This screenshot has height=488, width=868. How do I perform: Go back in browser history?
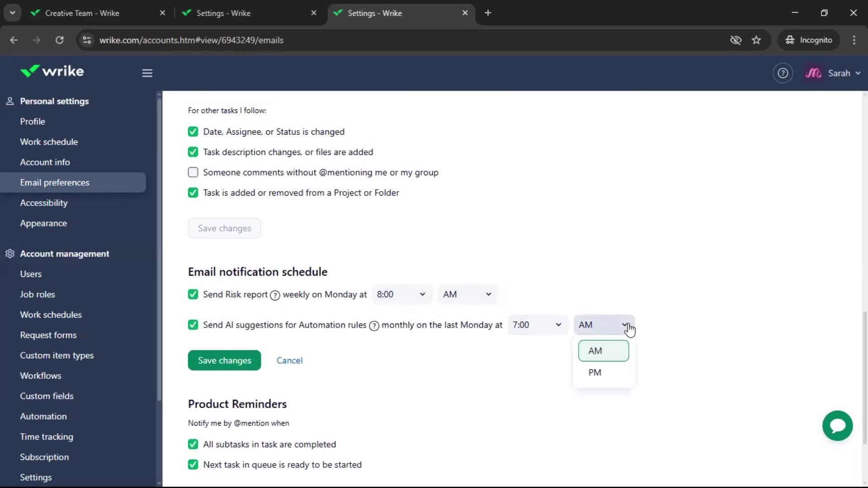[14, 40]
